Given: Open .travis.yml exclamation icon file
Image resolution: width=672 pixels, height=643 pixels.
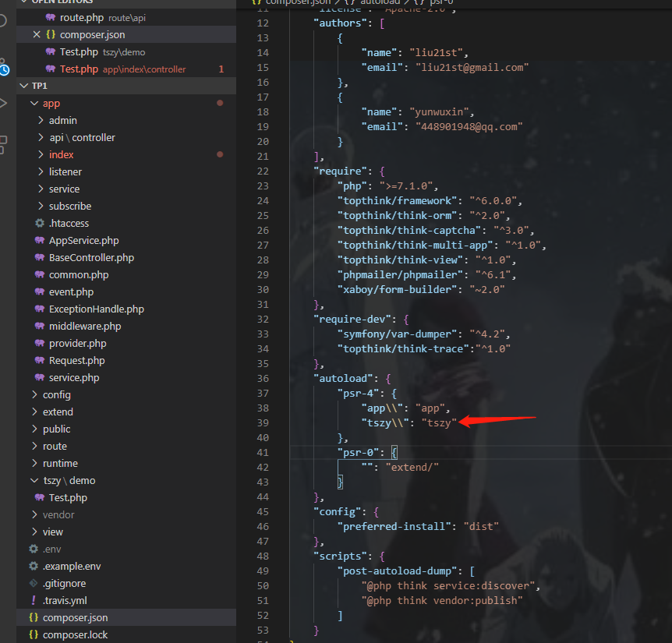Looking at the screenshot, I should 34,600.
